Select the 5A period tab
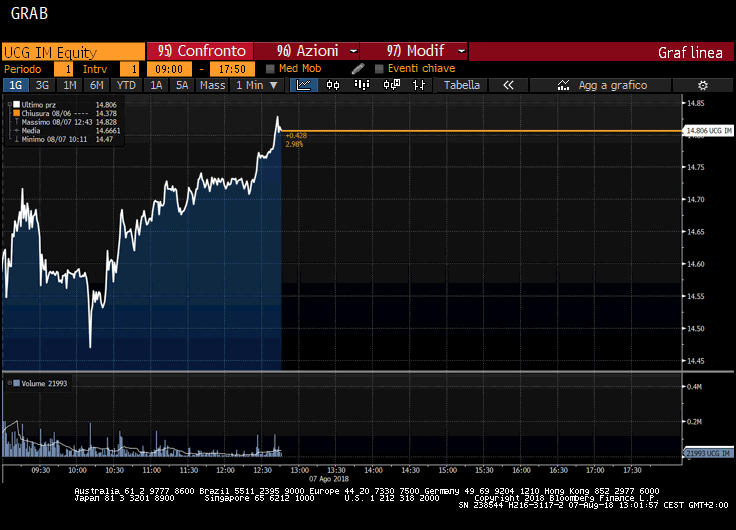This screenshot has width=736, height=530. pyautogui.click(x=182, y=85)
